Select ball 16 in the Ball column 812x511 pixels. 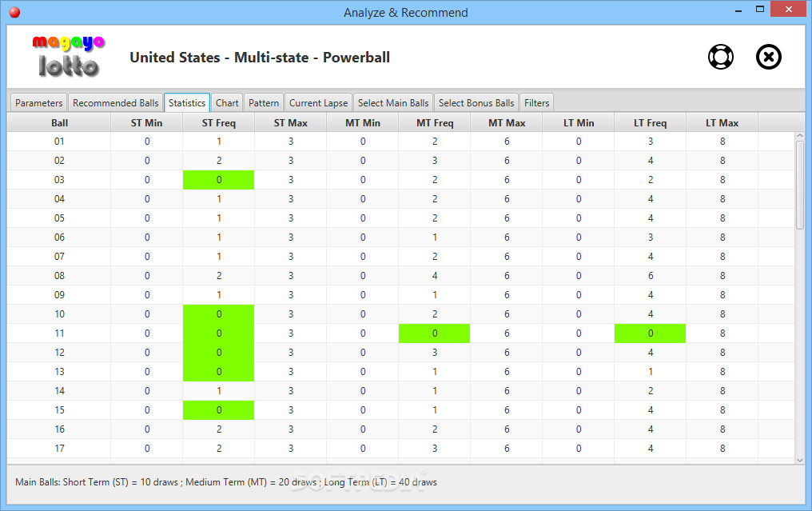point(59,429)
